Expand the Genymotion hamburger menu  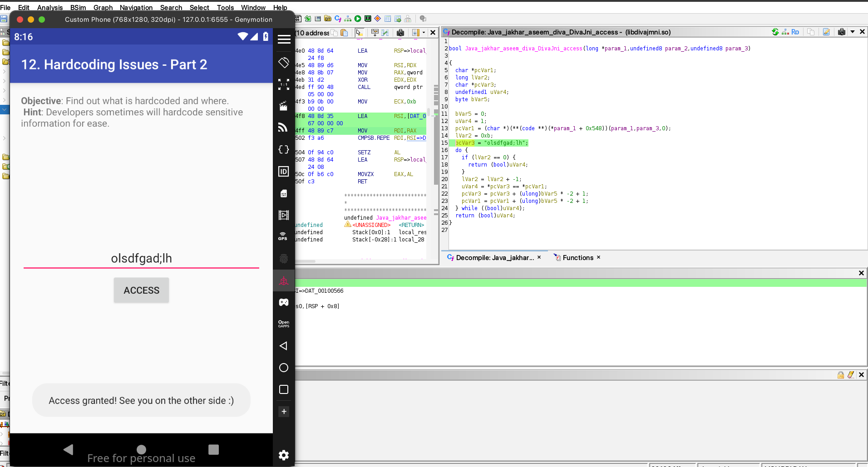click(x=284, y=39)
